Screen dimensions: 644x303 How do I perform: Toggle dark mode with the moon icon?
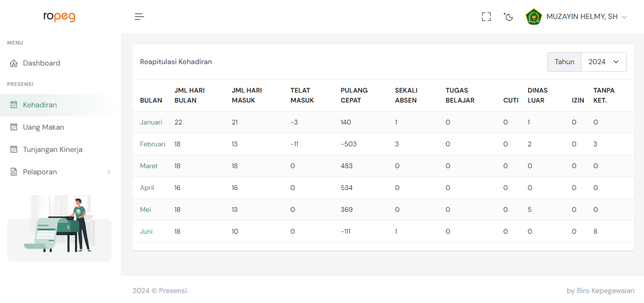point(509,17)
